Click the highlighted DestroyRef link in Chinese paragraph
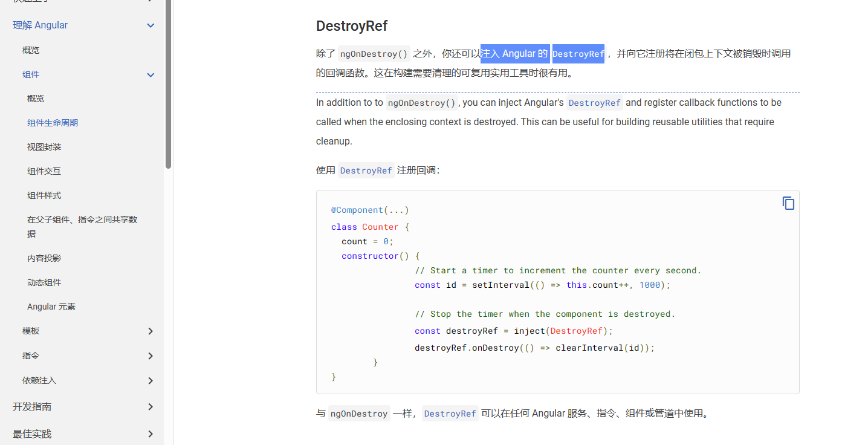Screen dimensions: 868x445 [578, 54]
